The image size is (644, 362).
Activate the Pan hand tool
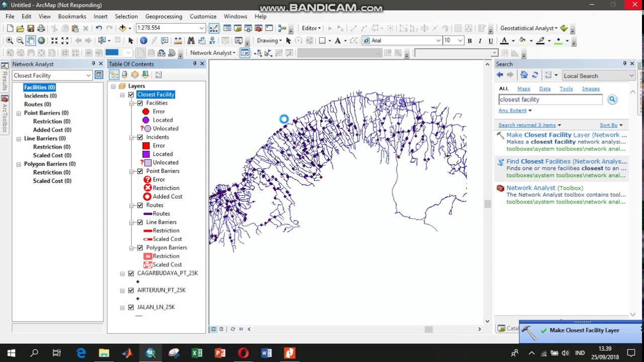click(31, 41)
